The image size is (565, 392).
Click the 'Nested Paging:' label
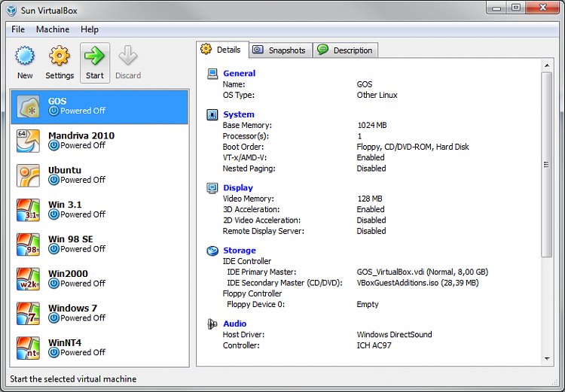249,169
